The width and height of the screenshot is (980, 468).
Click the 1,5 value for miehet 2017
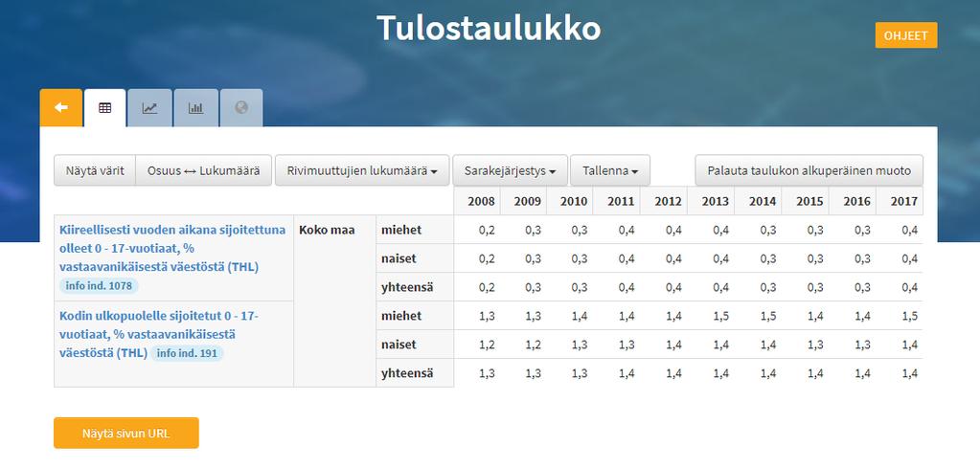(910, 317)
